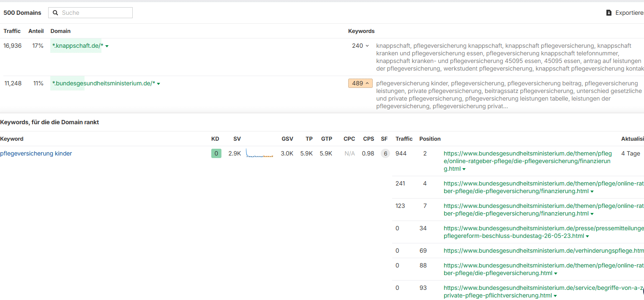The width and height of the screenshot is (644, 300).
Task: Collapse the 489 keywords expander
Action: point(360,83)
